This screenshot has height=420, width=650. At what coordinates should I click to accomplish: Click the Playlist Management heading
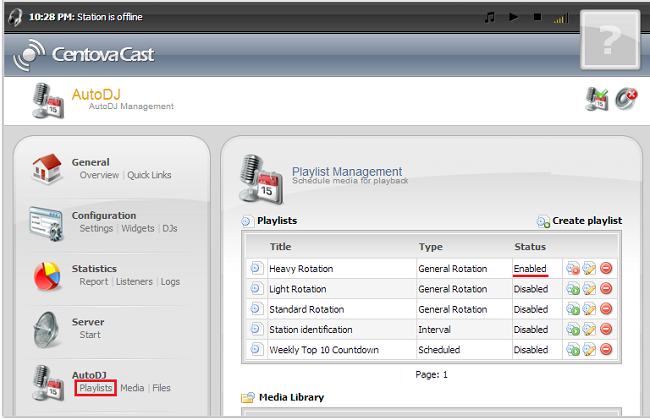347,171
